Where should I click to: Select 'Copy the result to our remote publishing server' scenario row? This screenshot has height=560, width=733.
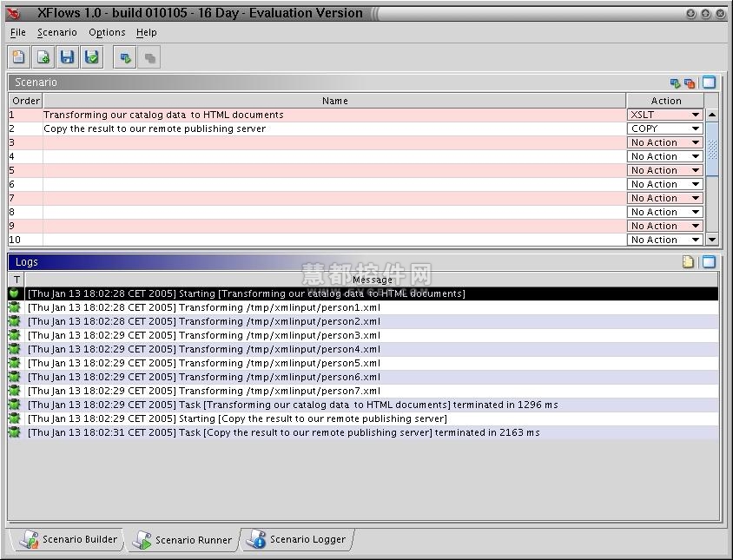click(x=334, y=128)
